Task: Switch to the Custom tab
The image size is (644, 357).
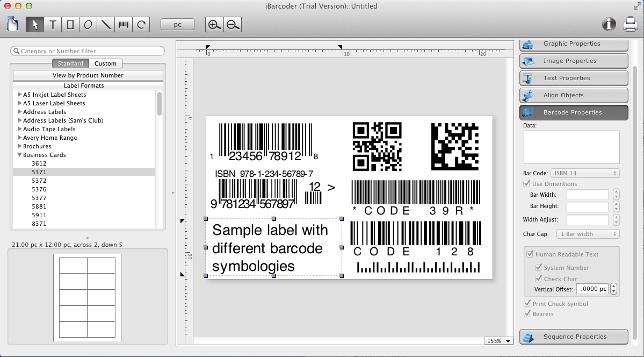Action: [x=105, y=63]
